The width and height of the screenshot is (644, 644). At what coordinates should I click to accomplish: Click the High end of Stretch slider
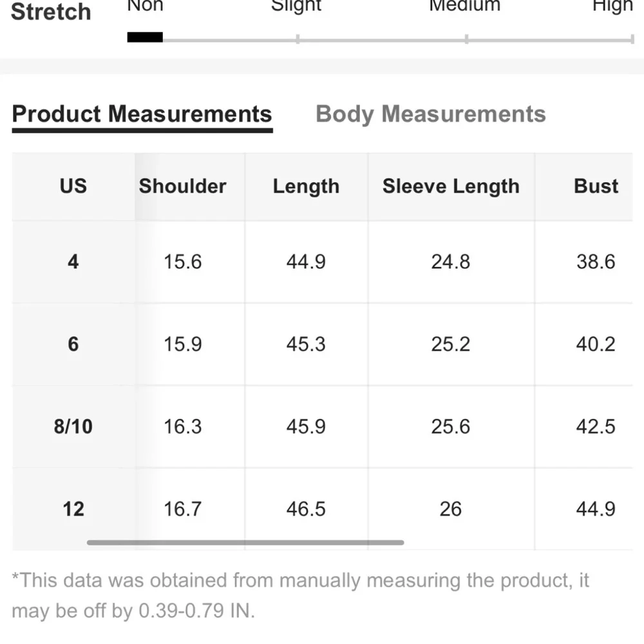coord(632,39)
